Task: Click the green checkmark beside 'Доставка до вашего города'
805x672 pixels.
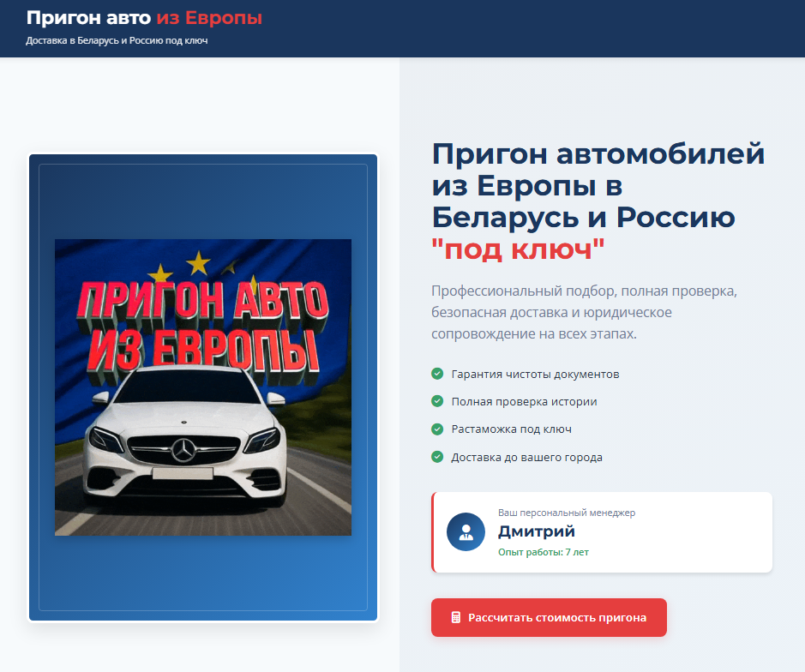Action: click(x=436, y=457)
